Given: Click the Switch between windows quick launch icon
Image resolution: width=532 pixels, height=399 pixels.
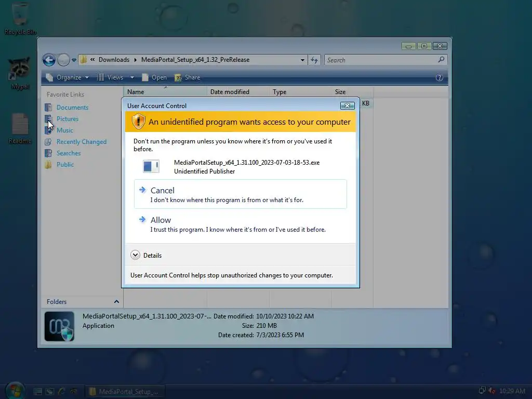Looking at the screenshot, I should click(50, 392).
